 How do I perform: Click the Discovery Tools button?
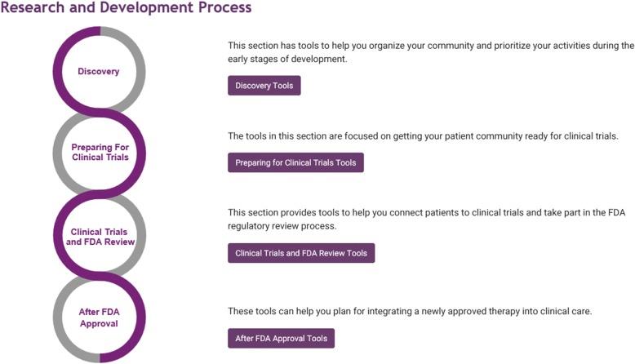point(264,86)
